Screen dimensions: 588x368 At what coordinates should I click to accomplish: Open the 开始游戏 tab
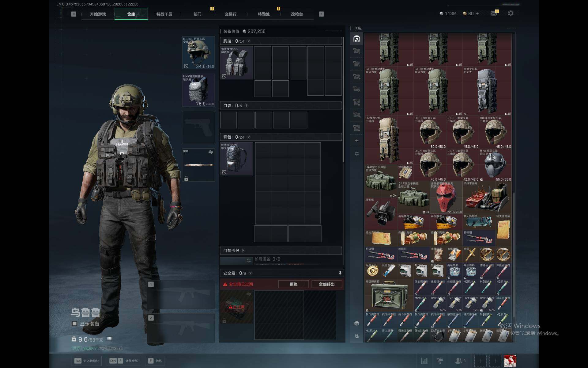tap(98, 14)
